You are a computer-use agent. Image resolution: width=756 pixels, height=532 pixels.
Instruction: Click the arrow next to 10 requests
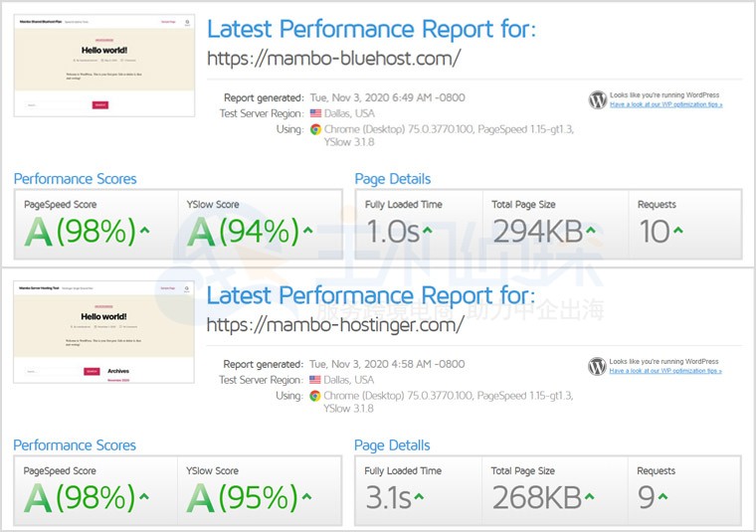click(677, 231)
